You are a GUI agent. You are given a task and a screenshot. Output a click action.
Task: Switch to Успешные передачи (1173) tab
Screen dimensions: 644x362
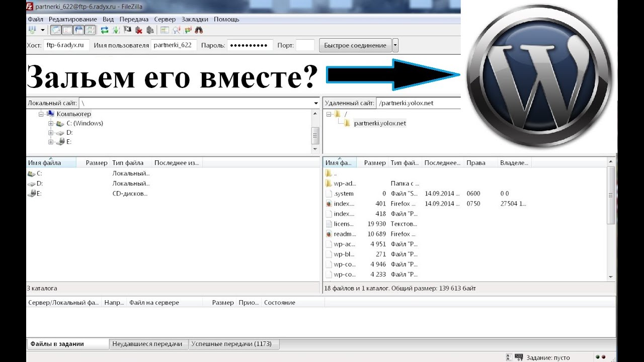234,344
